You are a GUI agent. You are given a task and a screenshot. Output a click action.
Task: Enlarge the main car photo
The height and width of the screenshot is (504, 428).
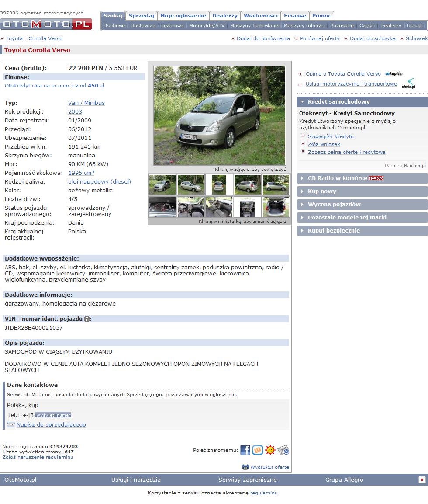pyautogui.click(x=220, y=116)
